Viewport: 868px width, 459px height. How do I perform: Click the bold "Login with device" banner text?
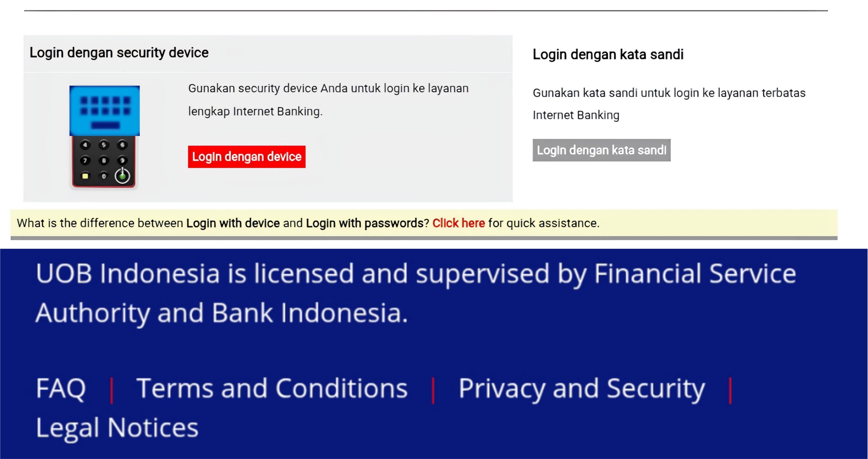(233, 223)
